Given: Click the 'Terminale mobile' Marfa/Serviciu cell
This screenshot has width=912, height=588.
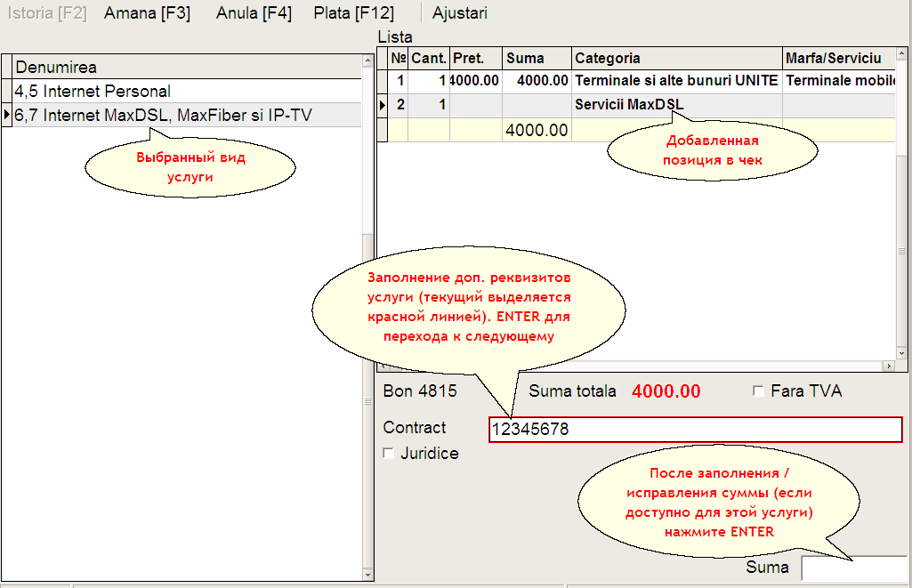Looking at the screenshot, I should [x=839, y=81].
